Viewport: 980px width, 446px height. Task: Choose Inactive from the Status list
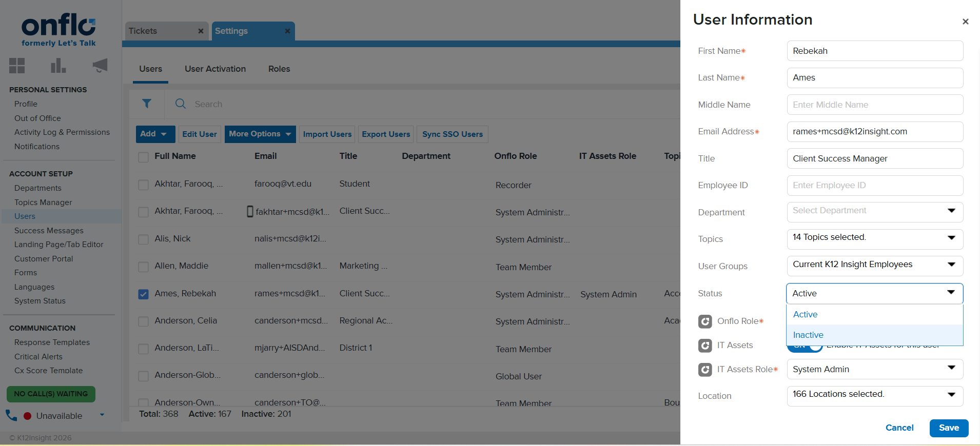tap(808, 335)
